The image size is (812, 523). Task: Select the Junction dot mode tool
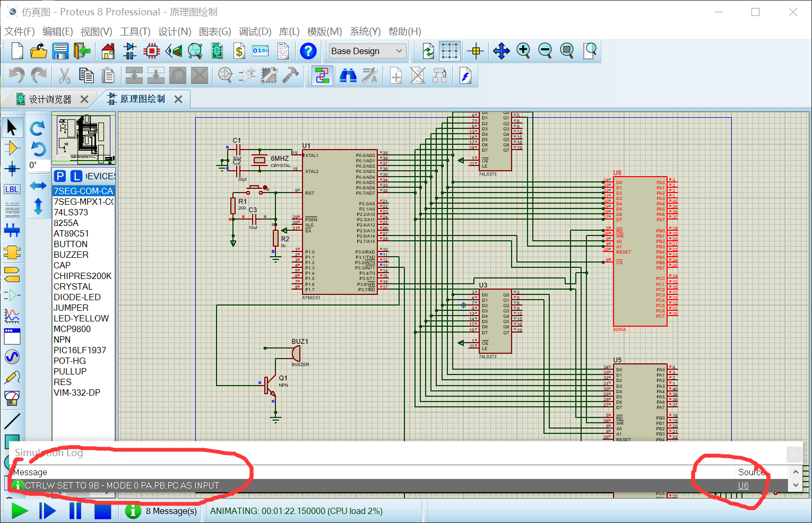pos(12,169)
